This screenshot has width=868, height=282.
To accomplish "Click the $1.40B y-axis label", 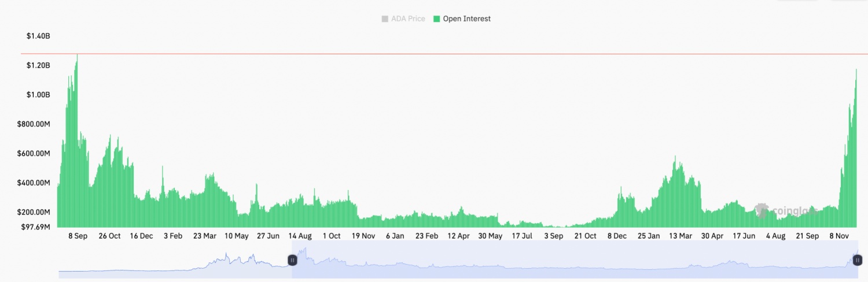I will point(38,36).
